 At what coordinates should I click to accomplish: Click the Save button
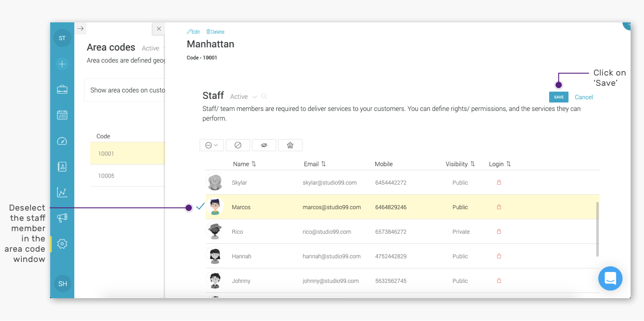click(x=559, y=97)
